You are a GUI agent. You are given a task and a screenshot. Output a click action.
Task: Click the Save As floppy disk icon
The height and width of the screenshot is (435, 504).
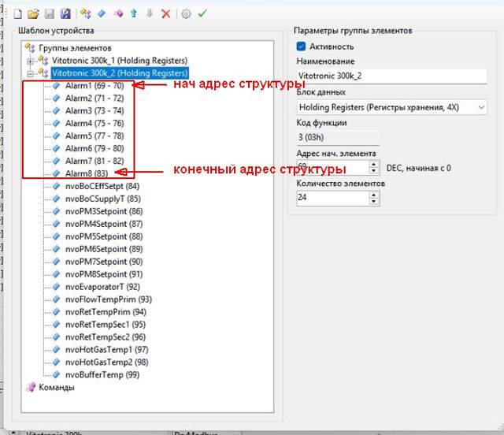click(65, 13)
